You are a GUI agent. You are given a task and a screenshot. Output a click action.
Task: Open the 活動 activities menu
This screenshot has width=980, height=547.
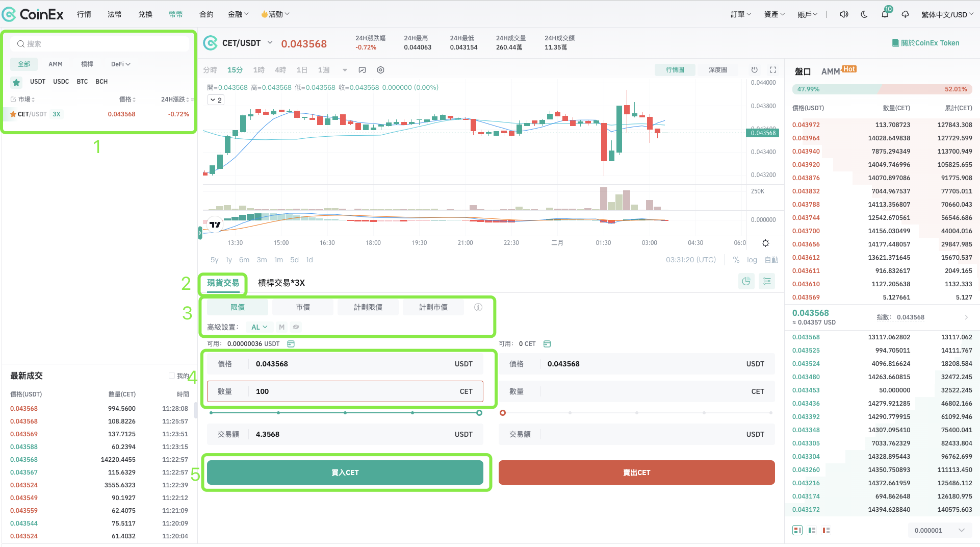point(275,14)
